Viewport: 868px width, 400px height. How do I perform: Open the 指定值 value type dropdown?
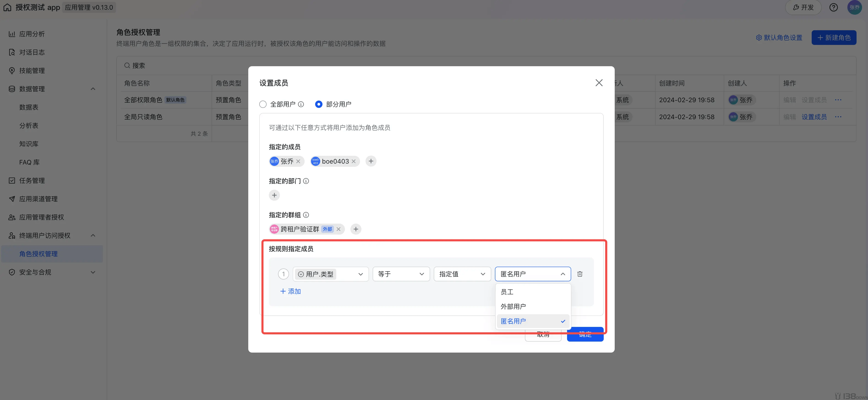(x=462, y=274)
